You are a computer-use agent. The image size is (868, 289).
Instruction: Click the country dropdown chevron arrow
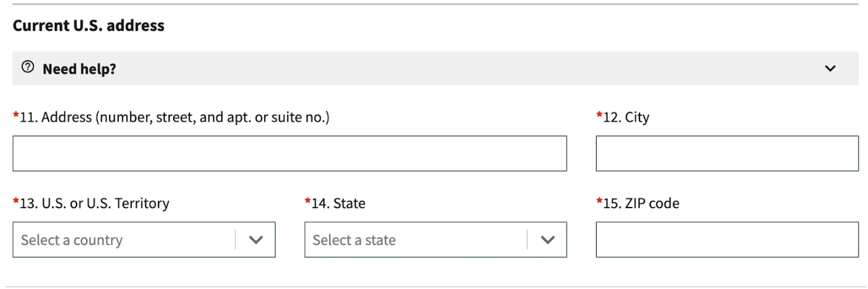256,240
